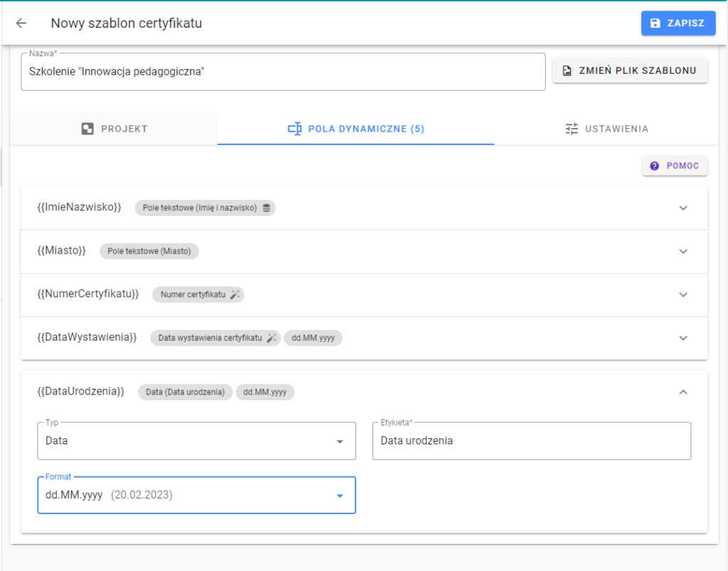
Task: Collapse the {{DataUrodzenia}} field row
Action: point(683,393)
